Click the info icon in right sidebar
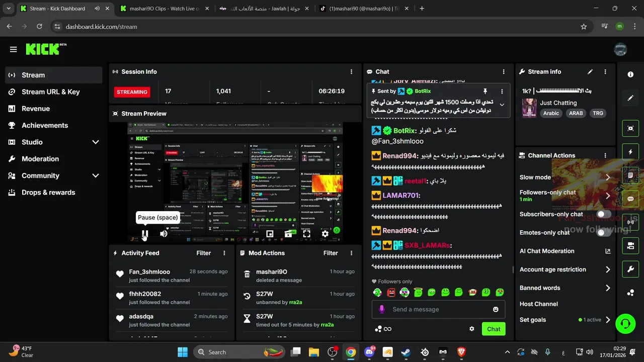This screenshot has height=362, width=644. (630, 74)
